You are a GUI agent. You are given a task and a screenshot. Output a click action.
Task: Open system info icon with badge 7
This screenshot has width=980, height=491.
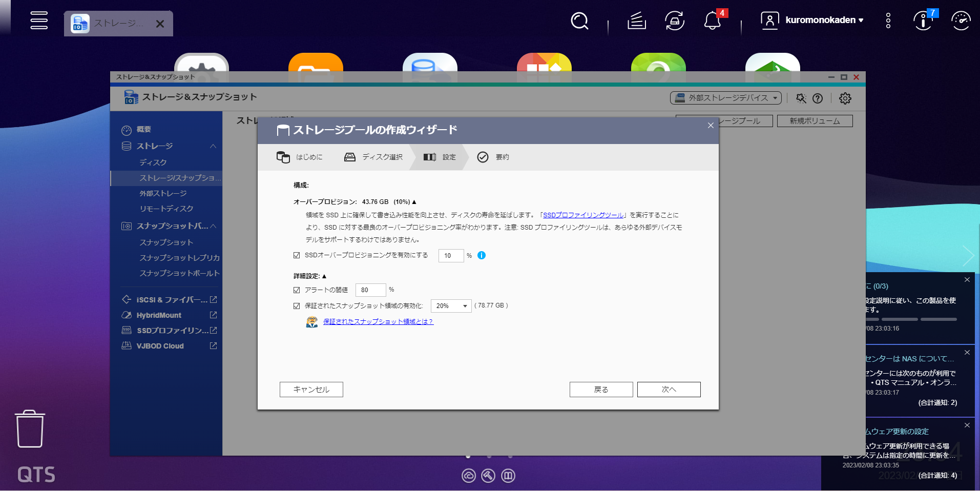(923, 21)
